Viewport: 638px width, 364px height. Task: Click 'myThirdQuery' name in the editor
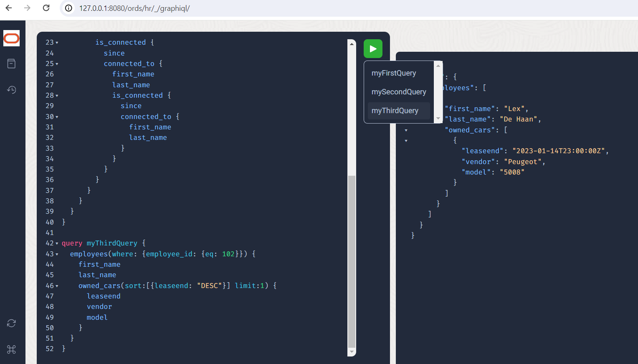coord(112,243)
